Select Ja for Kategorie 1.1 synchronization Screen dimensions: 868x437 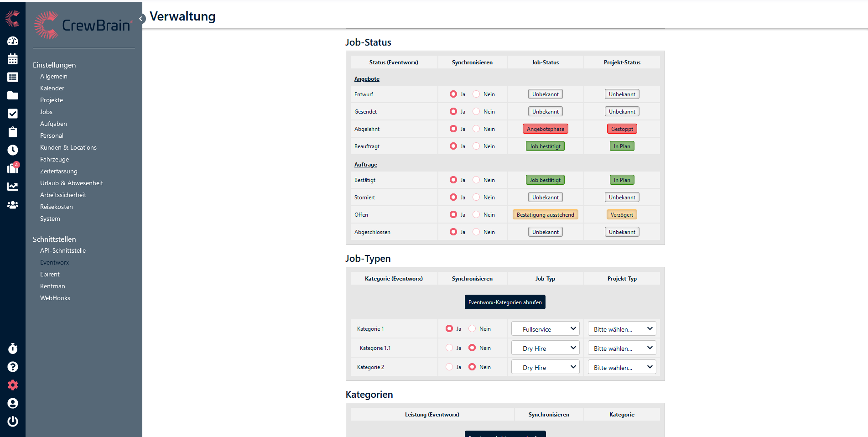[x=449, y=348]
